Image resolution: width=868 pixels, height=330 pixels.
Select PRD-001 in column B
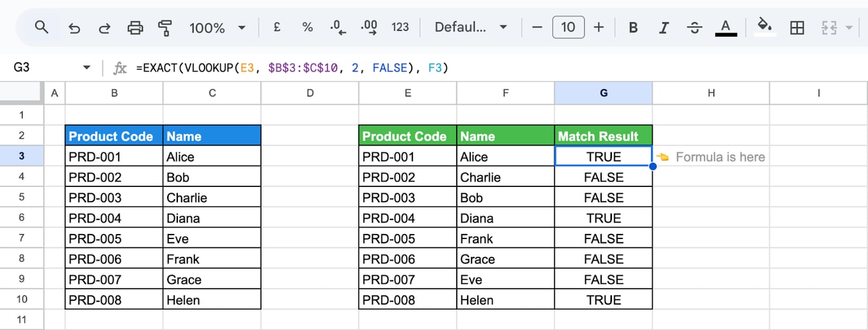coord(114,156)
